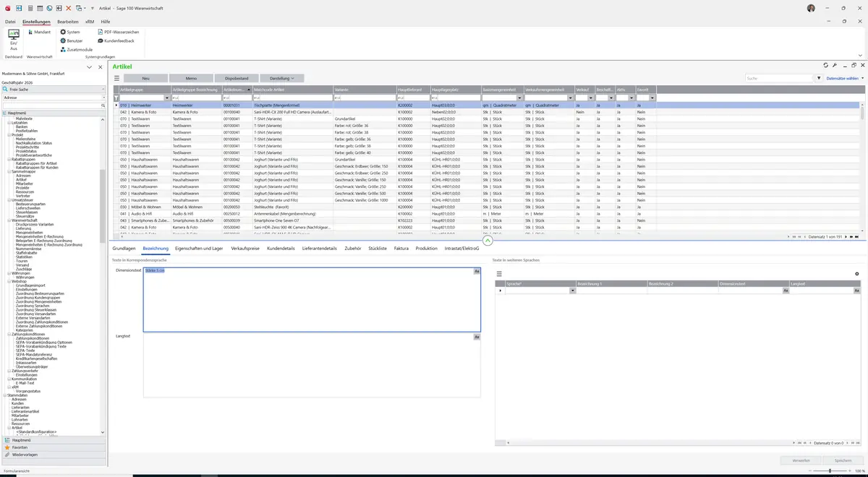This screenshot has height=477, width=868.
Task: Collapse the detail pane with round chevron
Action: point(488,241)
